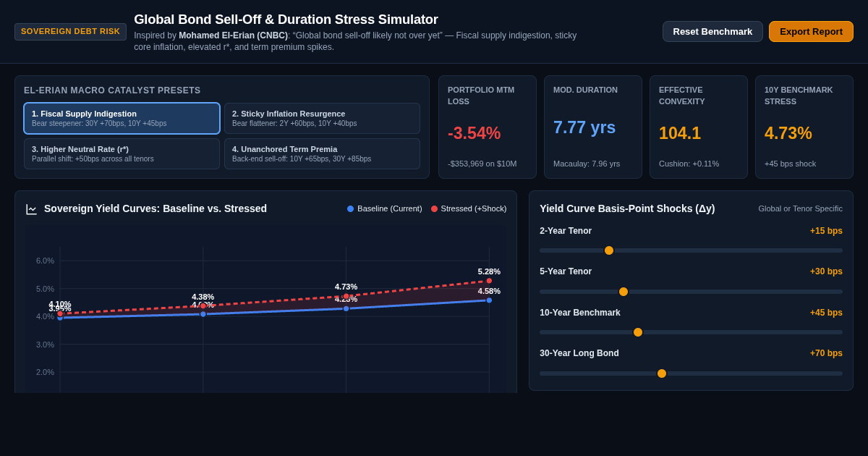Viewport: 868px width, 456px height.
Task: Click the El-Erian Macro Catalyst Presets heading
Action: click(x=112, y=90)
